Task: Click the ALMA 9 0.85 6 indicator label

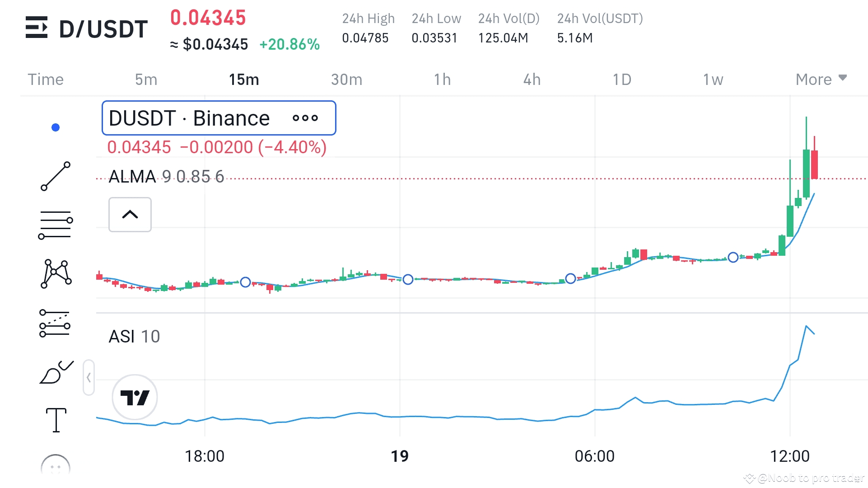Action: click(x=166, y=176)
